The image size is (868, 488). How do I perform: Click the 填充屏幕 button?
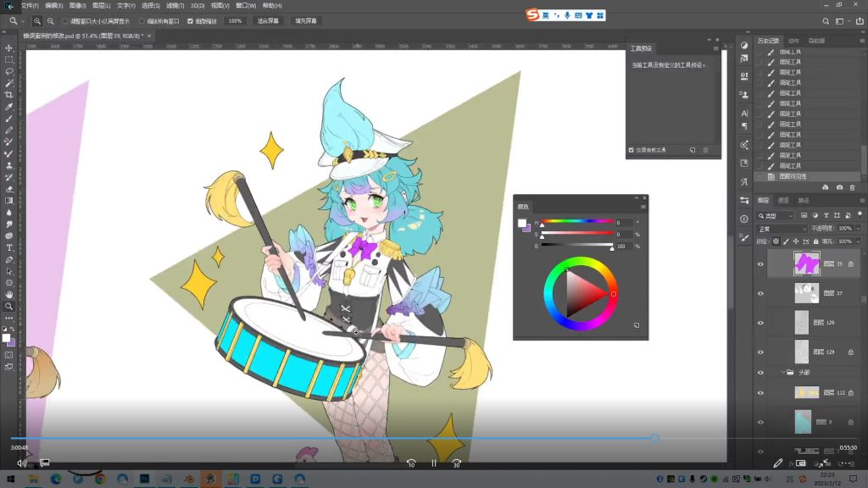pyautogui.click(x=306, y=20)
